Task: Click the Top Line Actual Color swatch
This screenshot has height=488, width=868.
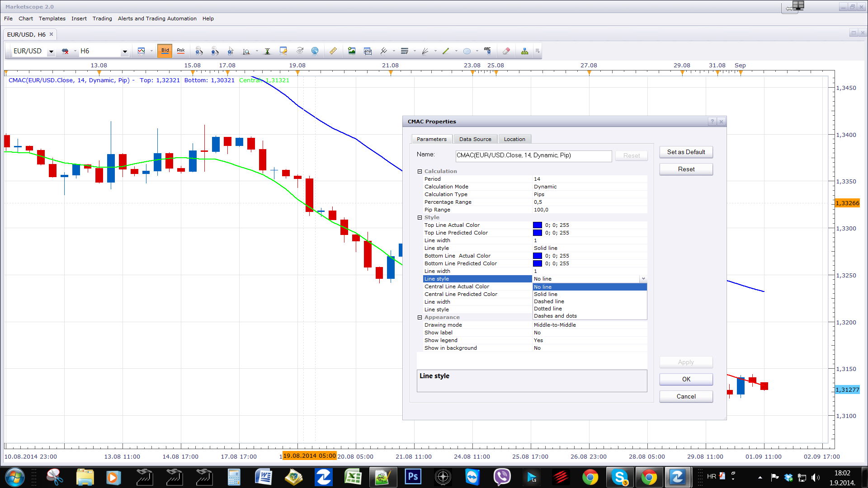Action: pos(537,225)
